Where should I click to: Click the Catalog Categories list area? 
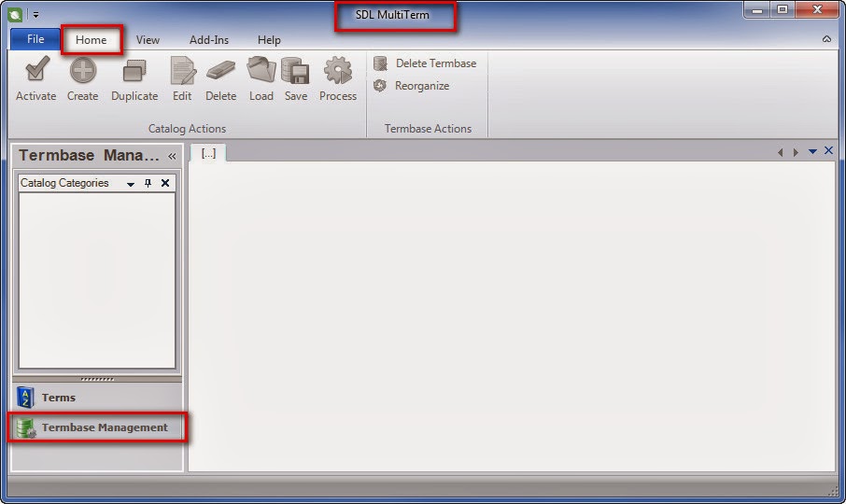point(97,280)
